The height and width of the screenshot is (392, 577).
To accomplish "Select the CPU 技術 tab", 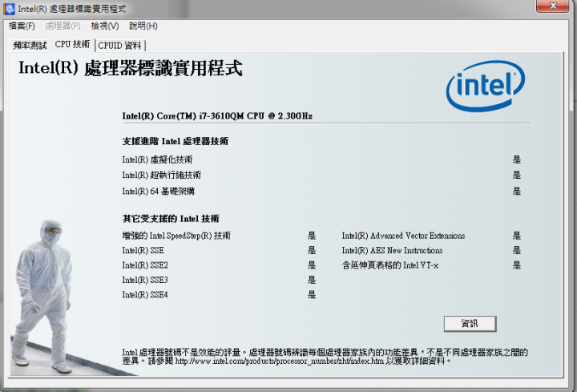I will tap(72, 44).
